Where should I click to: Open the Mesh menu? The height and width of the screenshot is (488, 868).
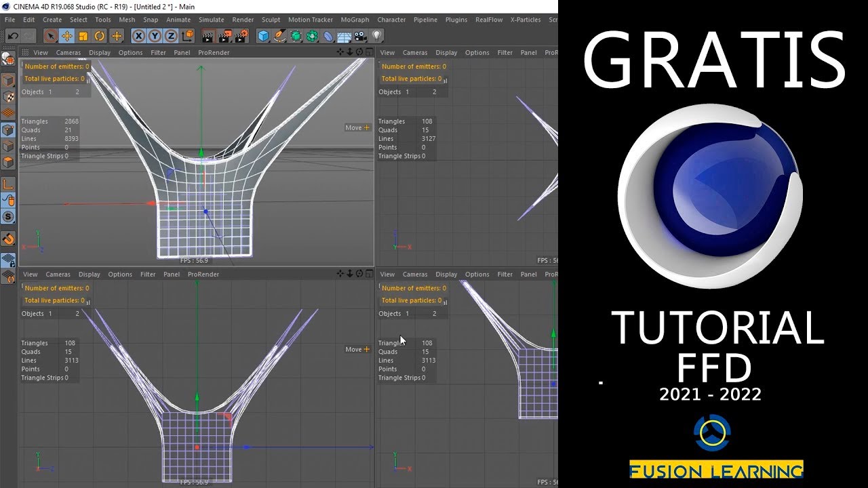(x=127, y=20)
